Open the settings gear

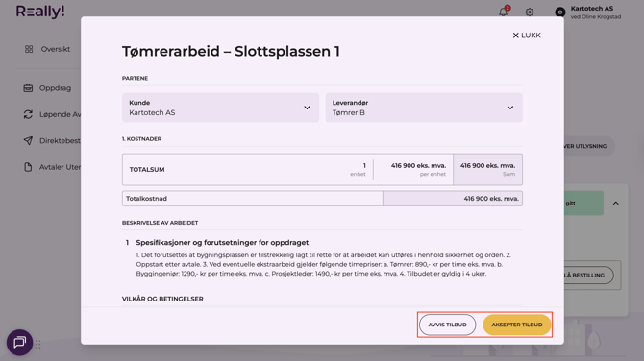coord(530,12)
